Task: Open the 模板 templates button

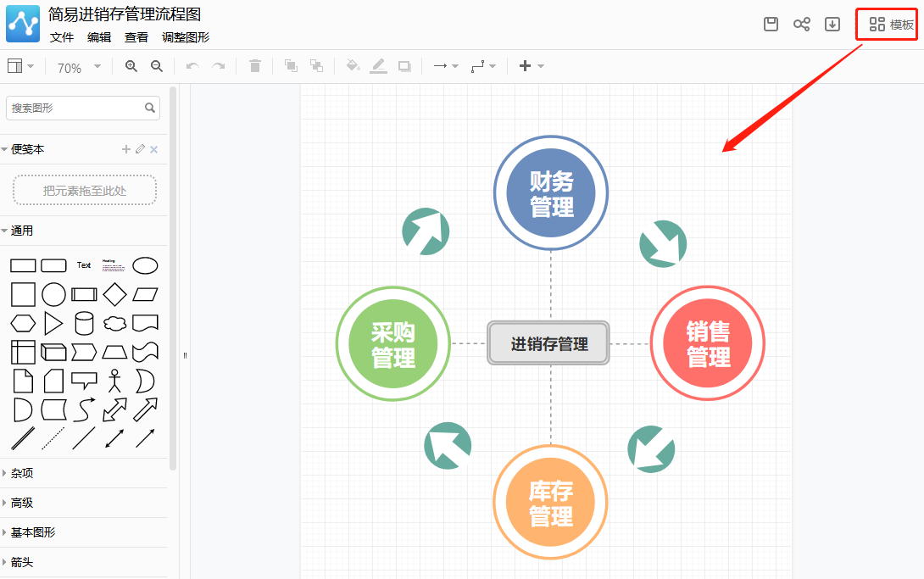Action: tap(891, 24)
